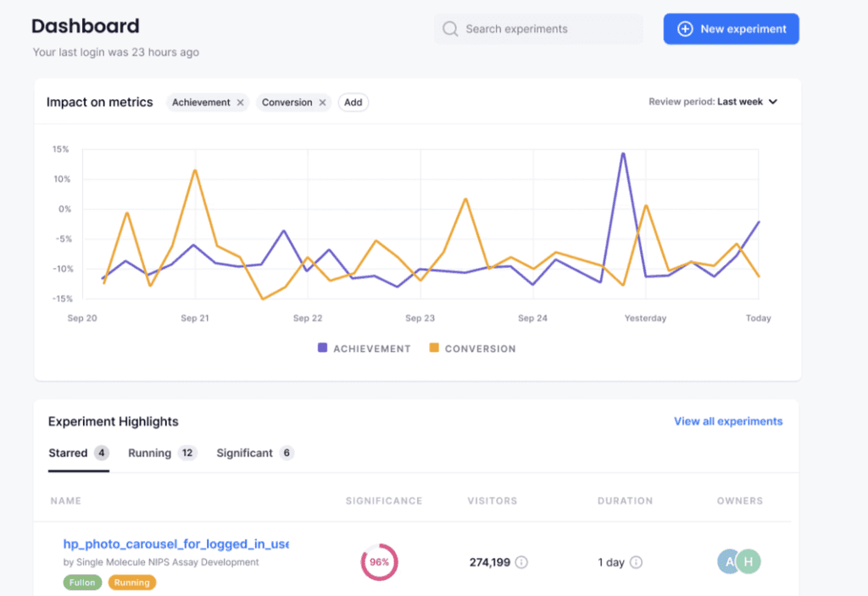Remove the Achievement metric chip
The width and height of the screenshot is (868, 596).
click(240, 103)
